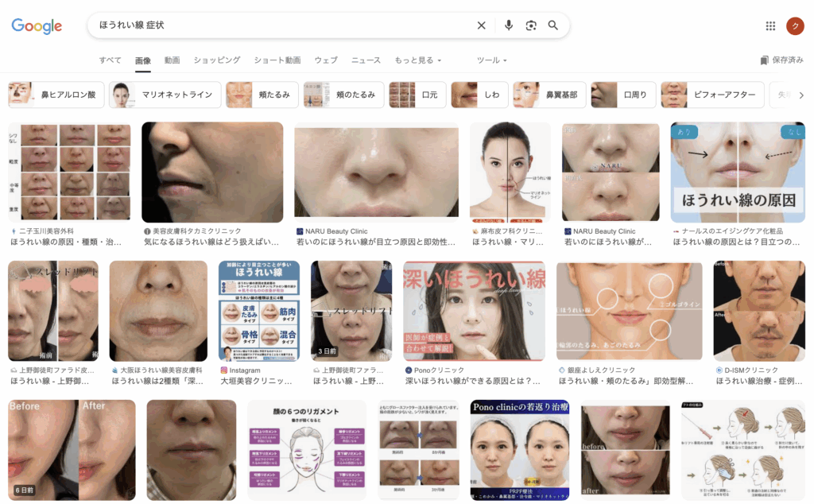Viewport: 814px width, 504px height.
Task: Open the 深いほうれい線 Ponoクリニック image
Action: coord(474,311)
